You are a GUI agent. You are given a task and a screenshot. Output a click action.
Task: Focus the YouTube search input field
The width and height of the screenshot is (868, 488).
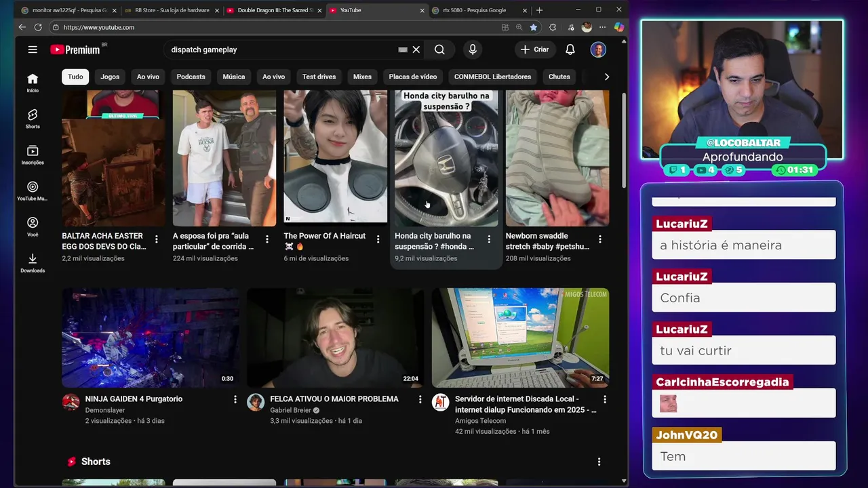coord(281,49)
